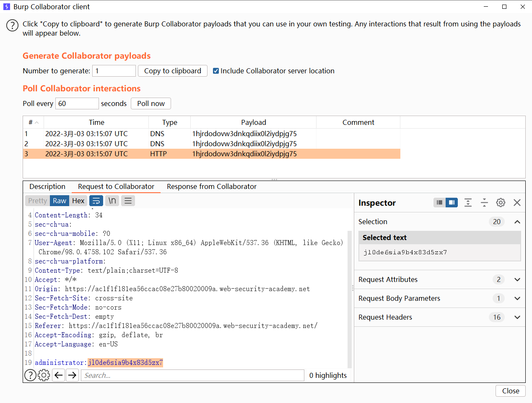Go to previous search match arrow
The image size is (532, 403).
(59, 375)
